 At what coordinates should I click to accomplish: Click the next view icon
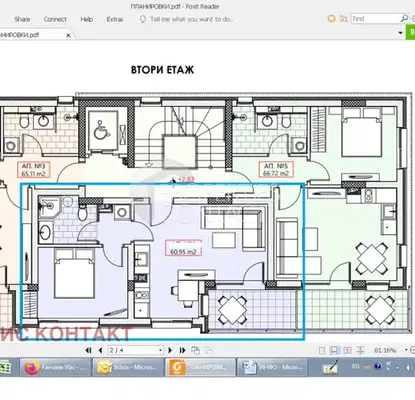coord(208,350)
